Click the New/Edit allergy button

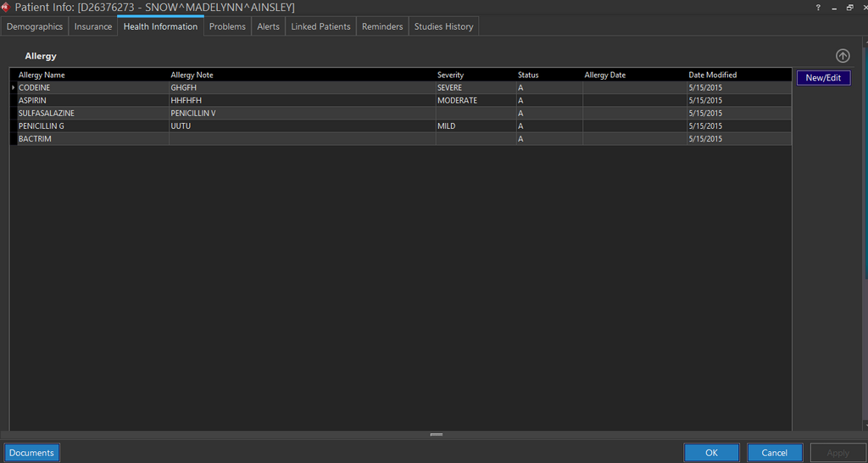pyautogui.click(x=823, y=77)
